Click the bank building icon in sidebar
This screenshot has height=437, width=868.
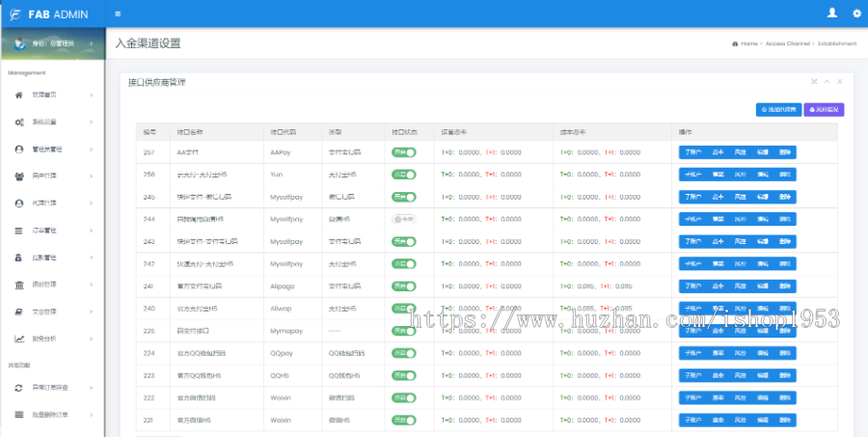(x=19, y=285)
